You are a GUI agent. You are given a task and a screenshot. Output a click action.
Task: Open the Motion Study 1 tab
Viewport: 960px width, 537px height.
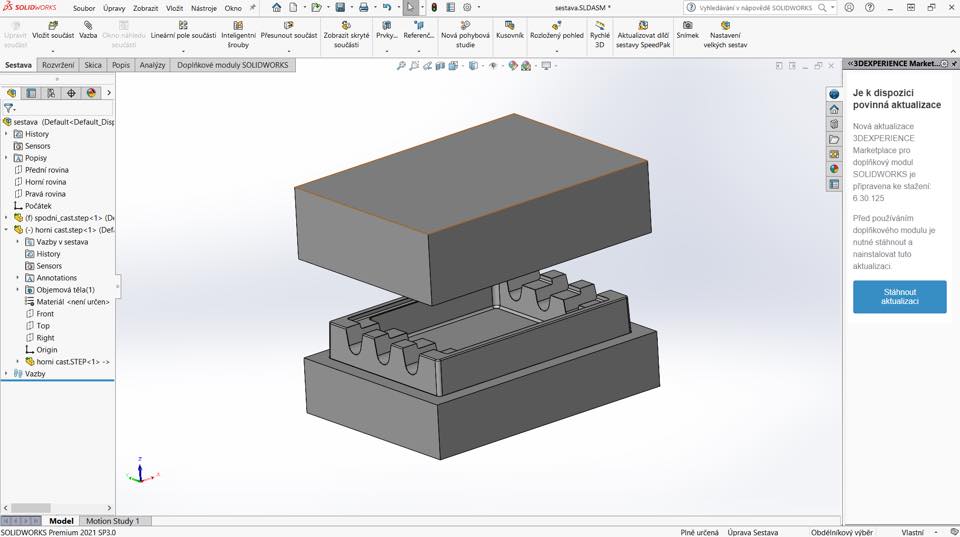click(x=112, y=521)
